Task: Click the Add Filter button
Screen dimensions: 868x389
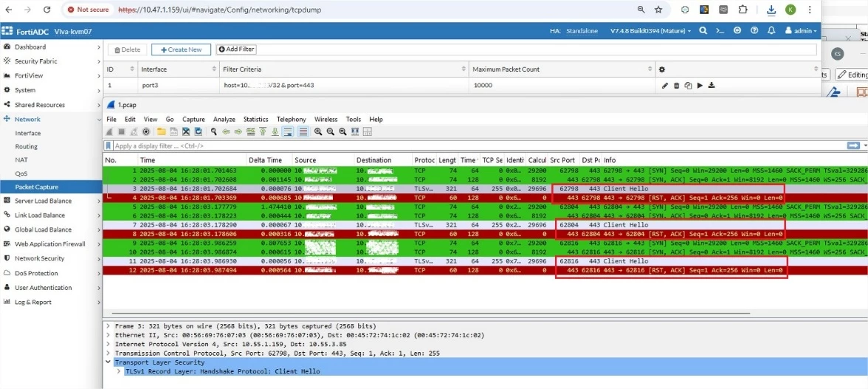Action: coord(236,49)
